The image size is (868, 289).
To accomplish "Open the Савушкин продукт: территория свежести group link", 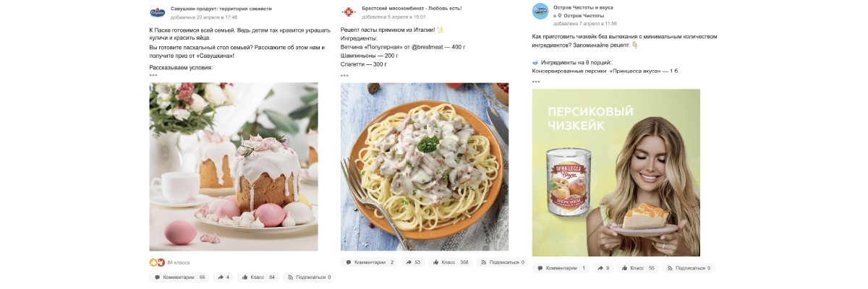I will pos(221,8).
